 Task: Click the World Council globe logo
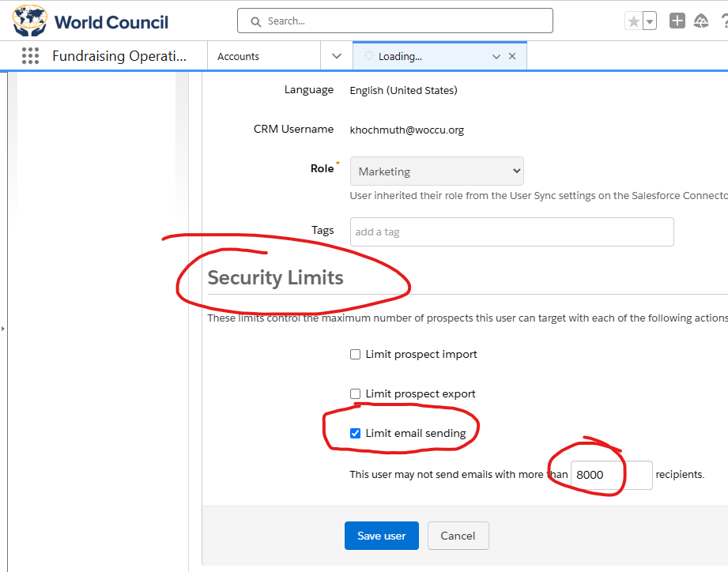[x=30, y=21]
